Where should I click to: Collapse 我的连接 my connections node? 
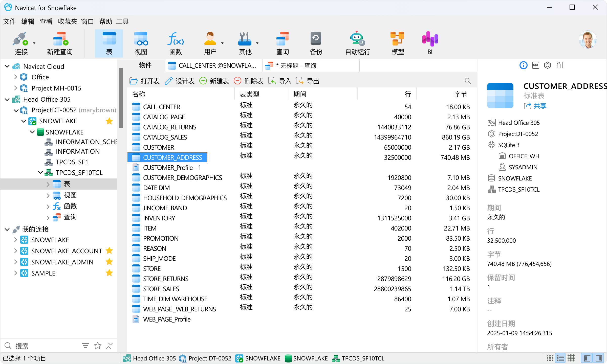coord(7,229)
